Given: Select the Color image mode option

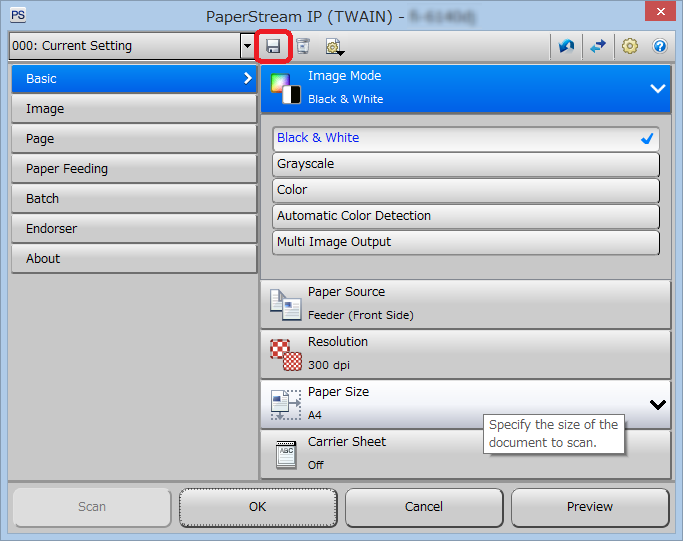Looking at the screenshot, I should pos(466,190).
